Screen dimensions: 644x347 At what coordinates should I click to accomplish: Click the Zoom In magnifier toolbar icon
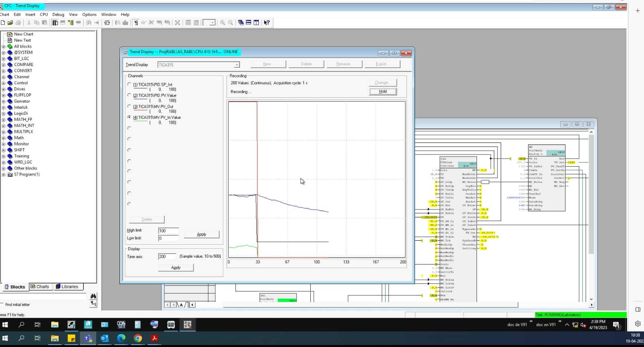pos(223,23)
